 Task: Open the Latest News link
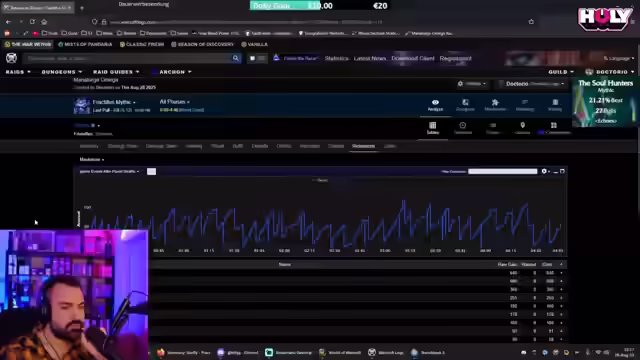pos(370,58)
